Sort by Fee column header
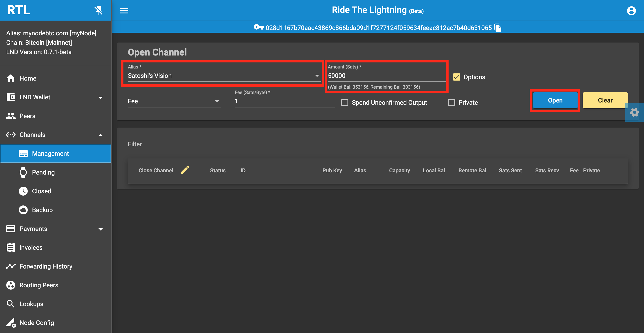Image resolution: width=644 pixels, height=333 pixels. click(574, 170)
